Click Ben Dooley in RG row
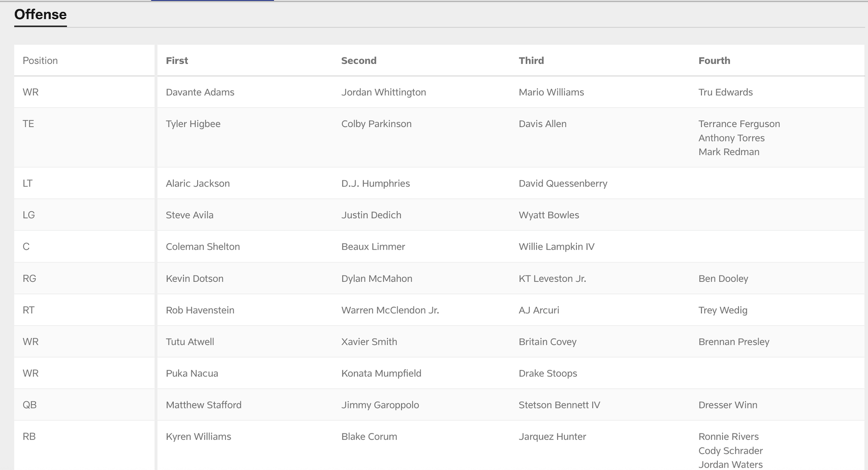 point(723,278)
